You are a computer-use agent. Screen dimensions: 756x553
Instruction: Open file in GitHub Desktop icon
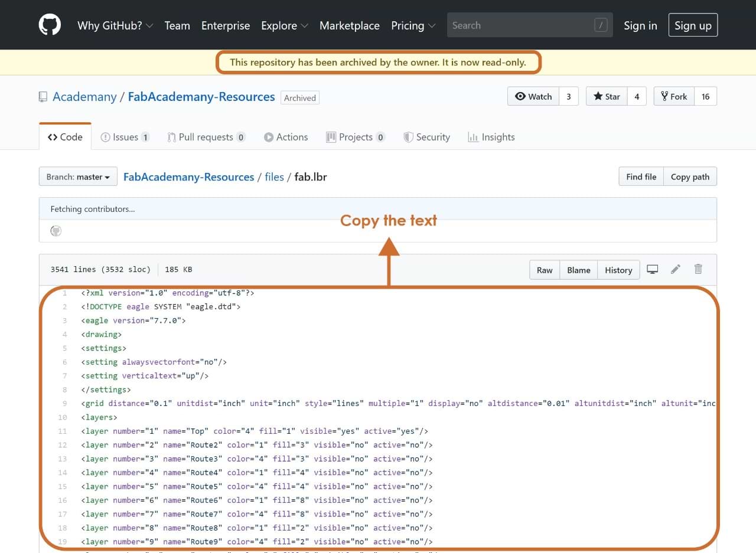pyautogui.click(x=653, y=270)
